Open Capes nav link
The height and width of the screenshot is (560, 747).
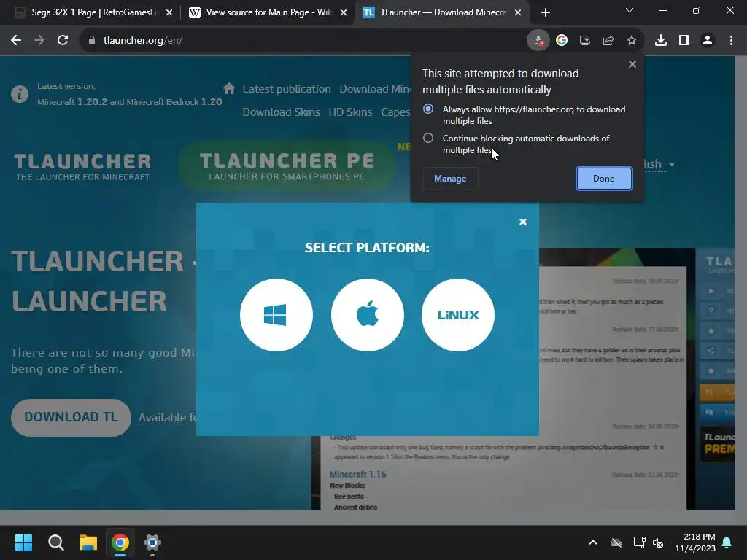395,112
